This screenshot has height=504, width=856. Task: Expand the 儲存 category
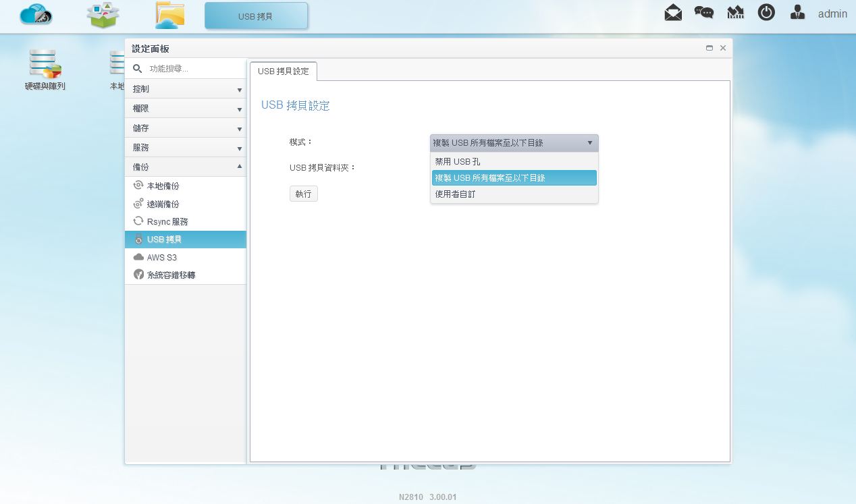tap(186, 128)
